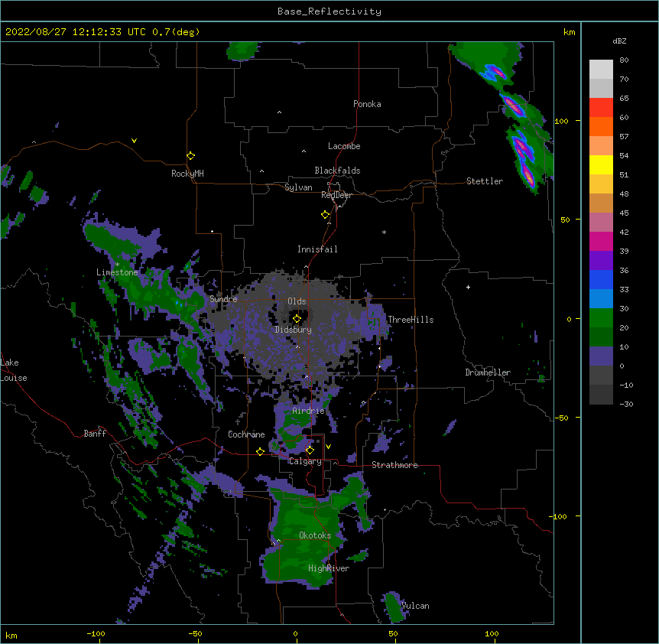This screenshot has height=644, width=659.
Task: Click the white asterisk marker above Limestone
Action: click(x=117, y=265)
